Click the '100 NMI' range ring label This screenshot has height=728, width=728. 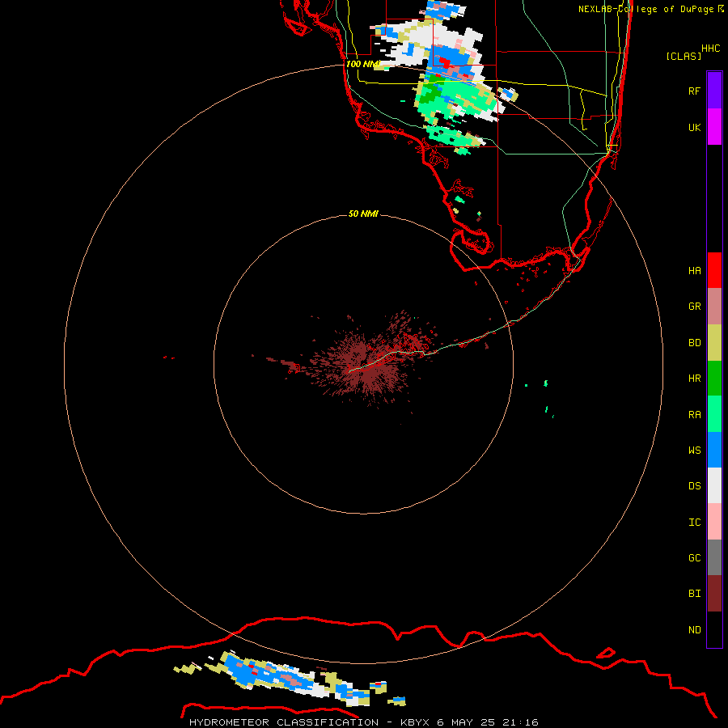point(362,64)
